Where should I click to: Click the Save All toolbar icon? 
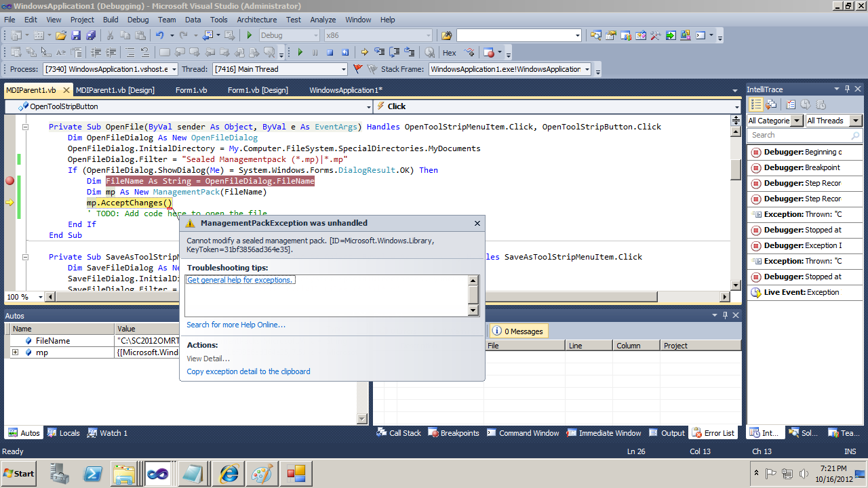pyautogui.click(x=90, y=35)
